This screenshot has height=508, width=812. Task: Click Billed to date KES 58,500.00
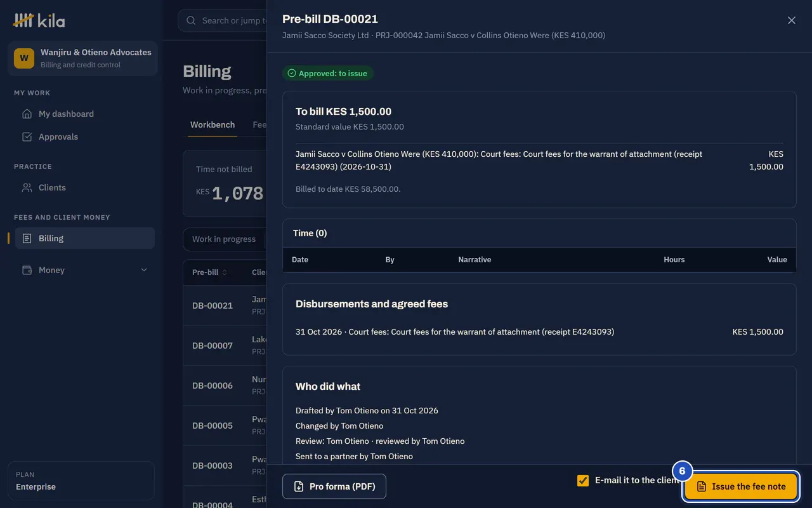348,189
